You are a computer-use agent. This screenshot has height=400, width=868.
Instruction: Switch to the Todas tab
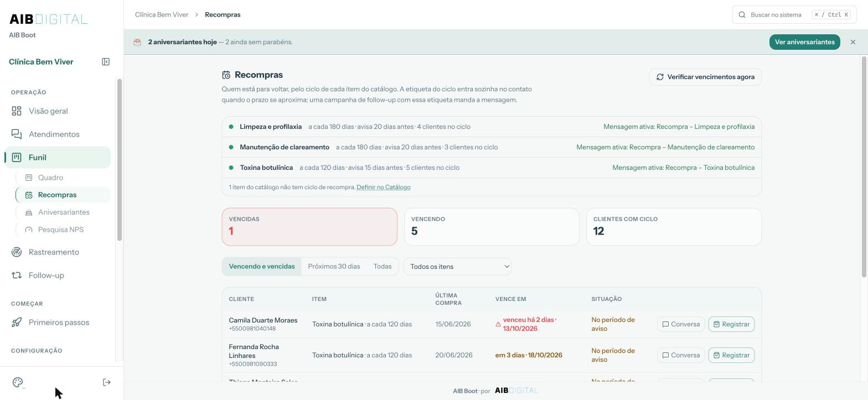[x=383, y=267]
